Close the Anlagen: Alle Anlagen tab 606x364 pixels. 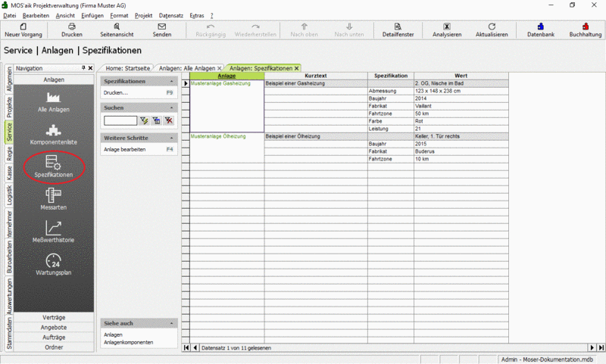click(220, 68)
